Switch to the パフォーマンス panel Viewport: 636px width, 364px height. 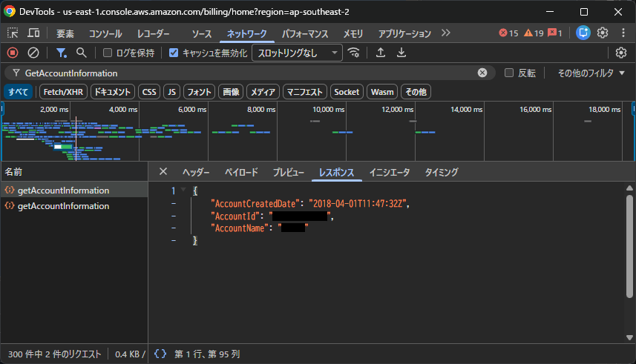(305, 33)
